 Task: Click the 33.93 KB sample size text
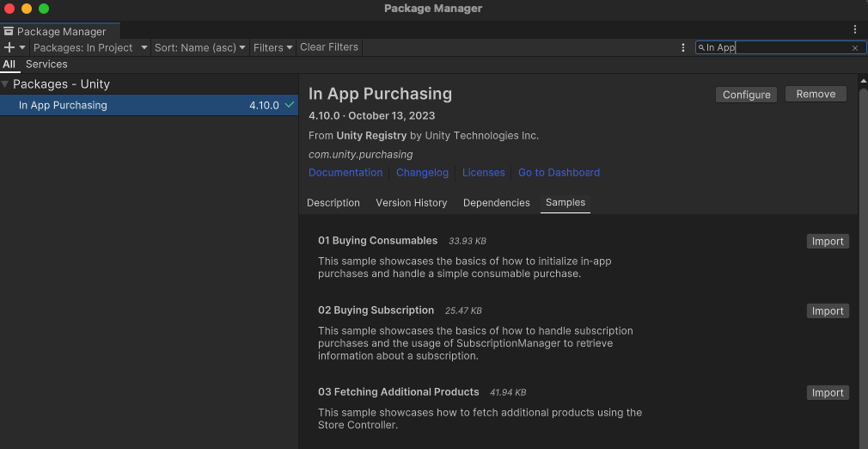click(x=468, y=241)
